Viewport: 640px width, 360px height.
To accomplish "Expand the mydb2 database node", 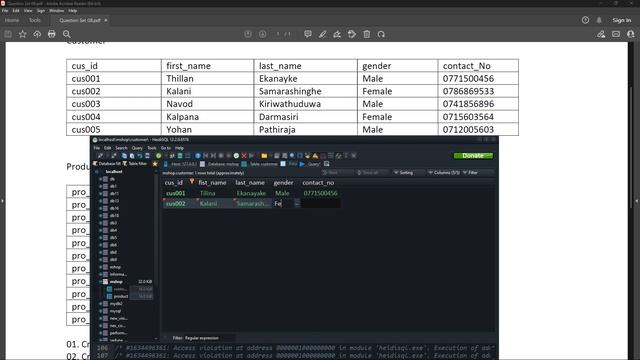I will pyautogui.click(x=100, y=304).
